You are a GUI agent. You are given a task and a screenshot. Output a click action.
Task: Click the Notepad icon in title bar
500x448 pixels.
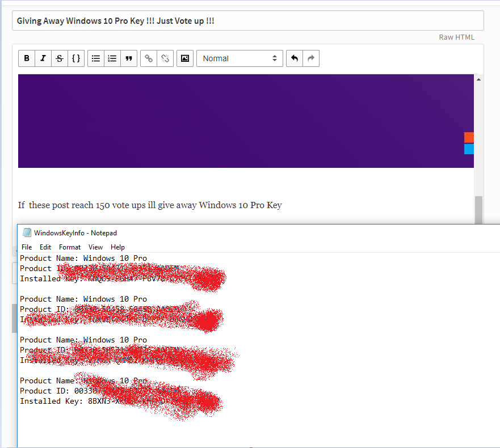(x=27, y=233)
